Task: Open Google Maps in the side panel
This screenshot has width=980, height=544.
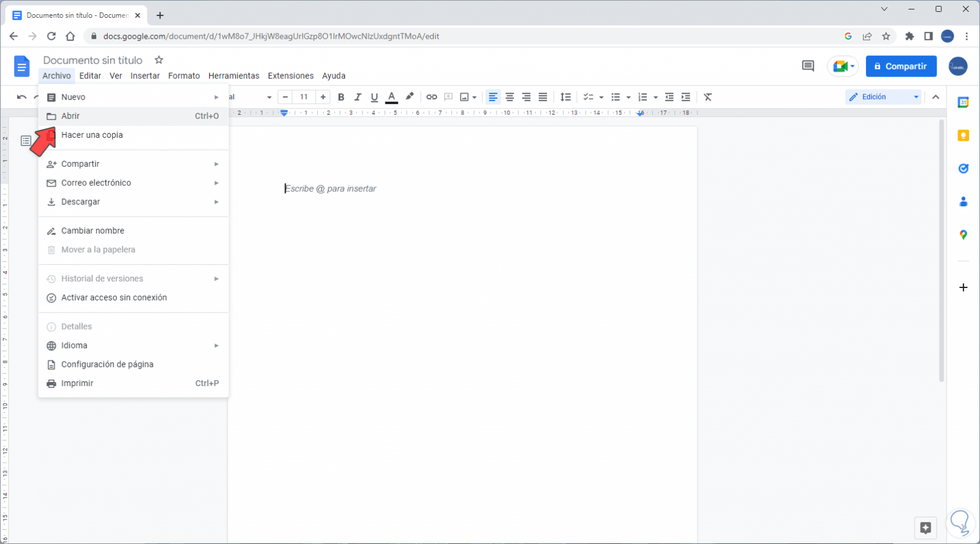Action: 963,235
